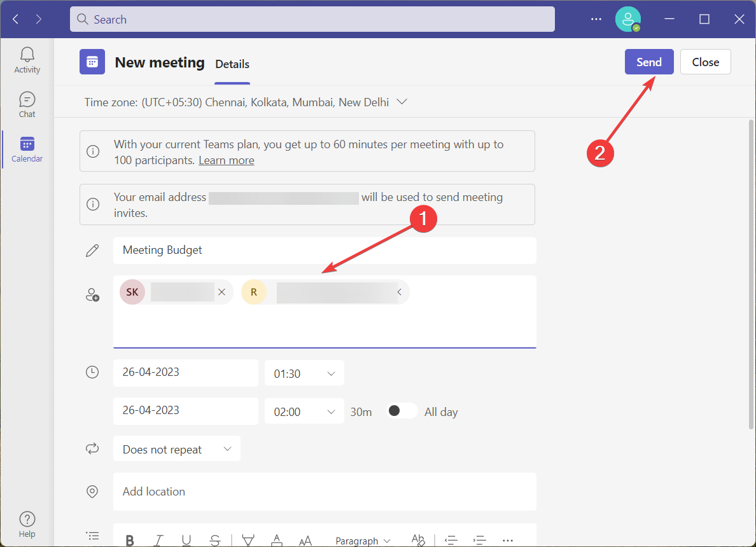
Task: Click the repeat recurrence icon
Action: 92,448
